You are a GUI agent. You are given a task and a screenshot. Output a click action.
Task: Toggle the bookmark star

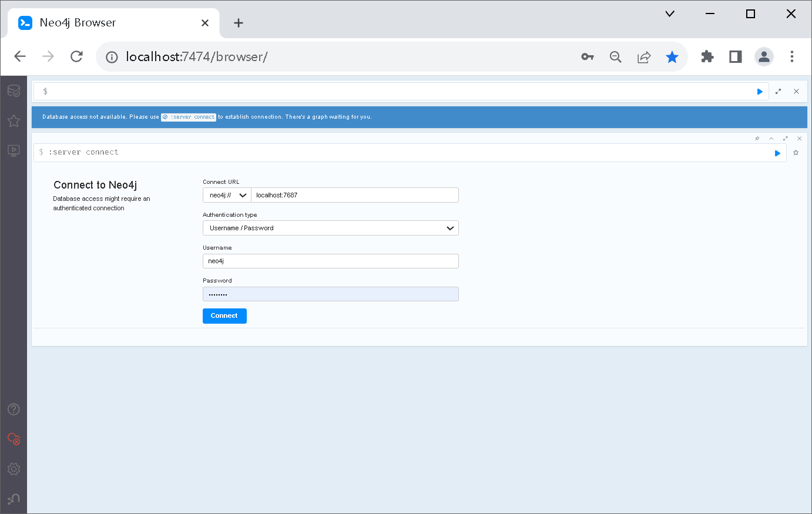click(x=672, y=57)
